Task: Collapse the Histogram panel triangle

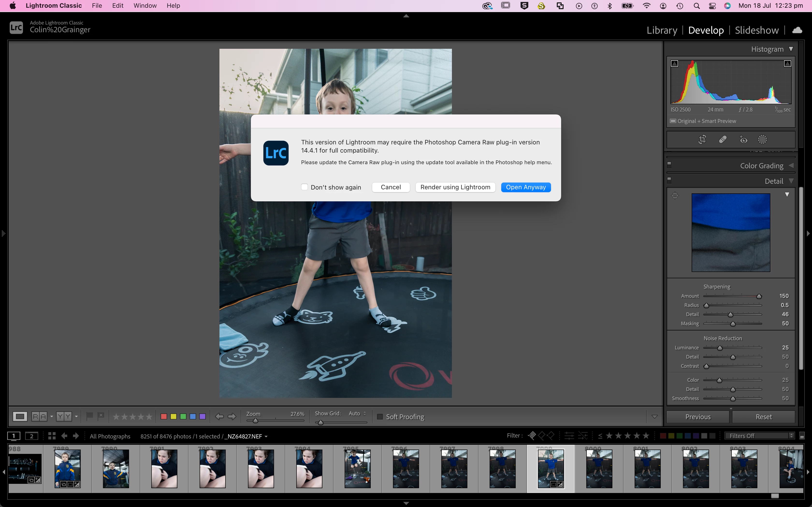Action: [791, 49]
